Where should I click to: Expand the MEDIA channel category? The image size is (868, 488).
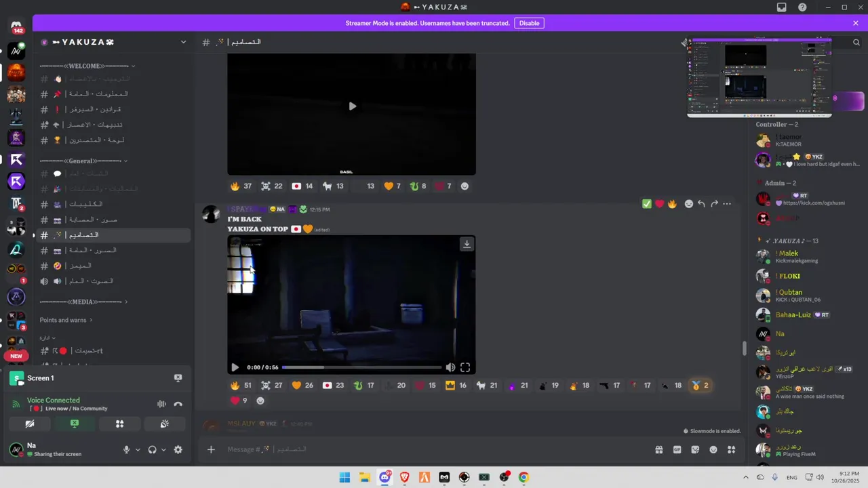click(83, 302)
